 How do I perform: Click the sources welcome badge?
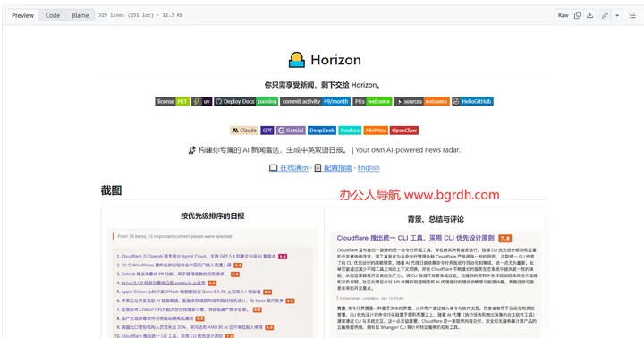(422, 101)
